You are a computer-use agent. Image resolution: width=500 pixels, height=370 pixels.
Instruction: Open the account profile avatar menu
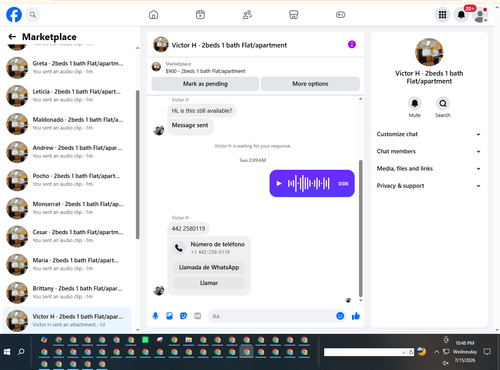pos(480,15)
